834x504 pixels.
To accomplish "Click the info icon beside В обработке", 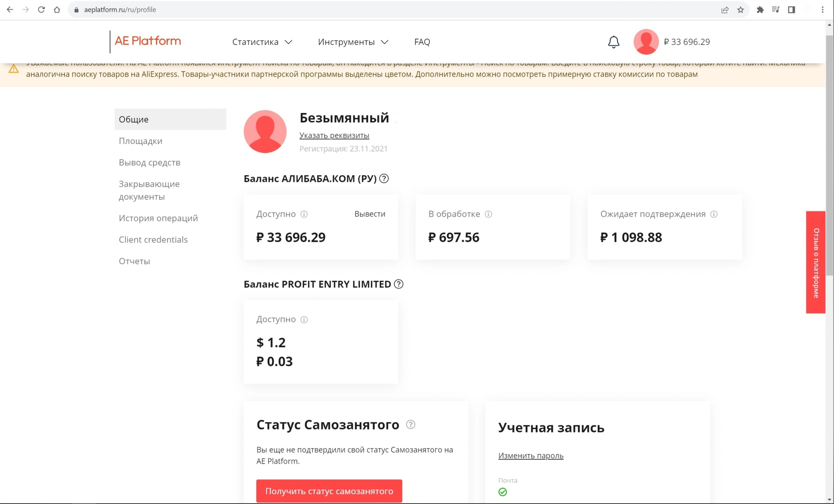I will pyautogui.click(x=488, y=214).
